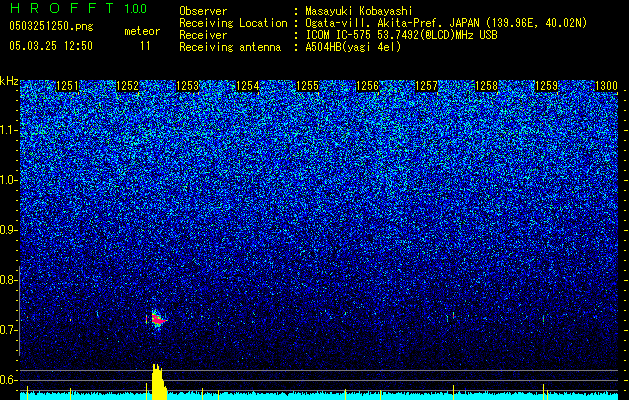Click the kHz axis unit label
This screenshot has width=629, height=400.
[x=9, y=81]
